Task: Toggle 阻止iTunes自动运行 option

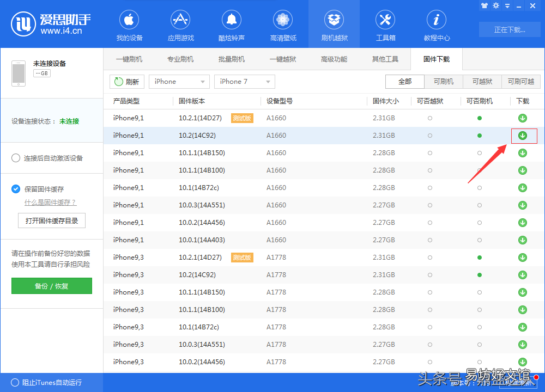Action: click(15, 383)
